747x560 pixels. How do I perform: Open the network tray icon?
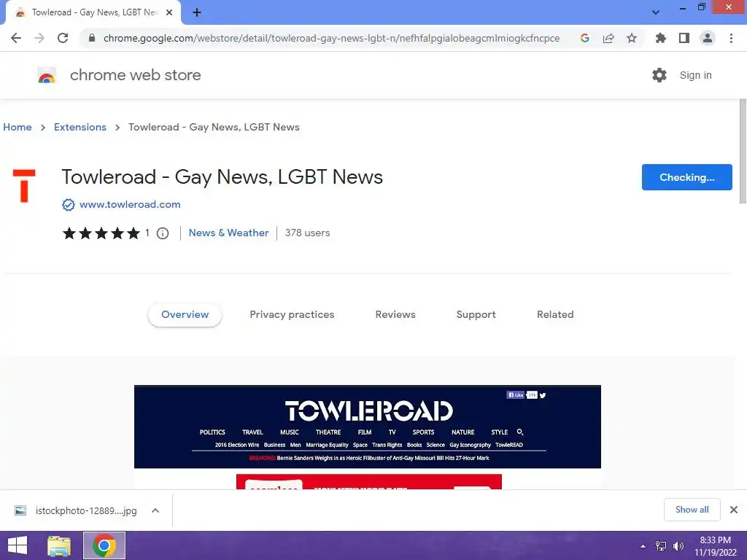661,546
